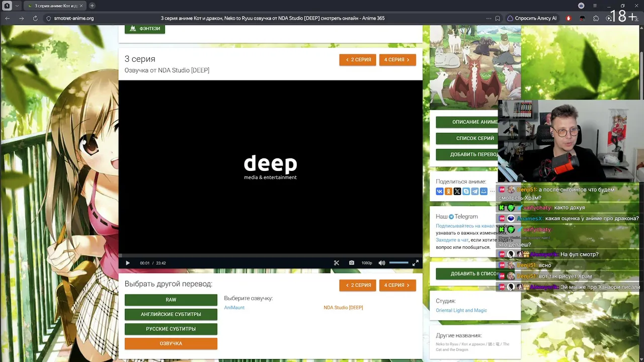Share the anime on Skype
The height and width of the screenshot is (362, 644).
(x=466, y=192)
